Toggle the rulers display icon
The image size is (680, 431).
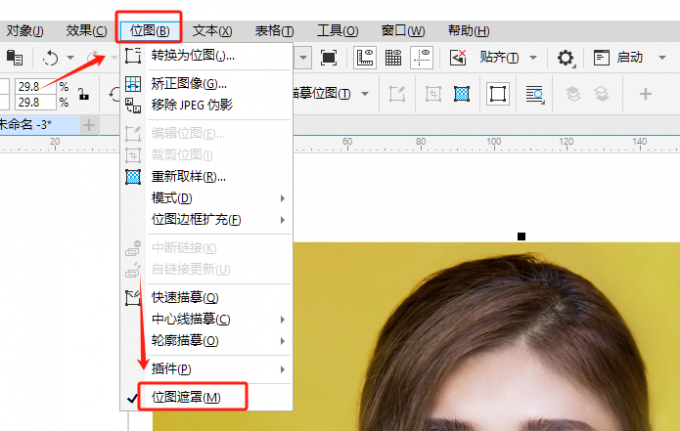[x=365, y=57]
